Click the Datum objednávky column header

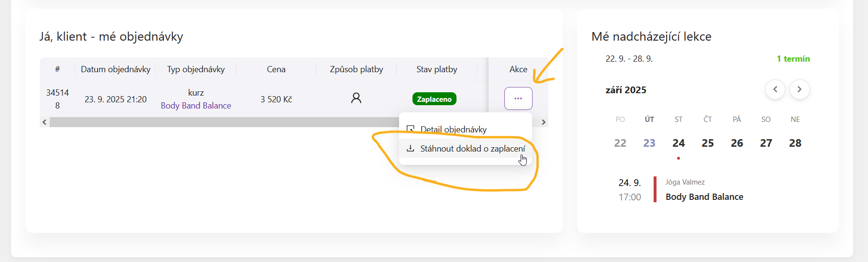click(115, 69)
